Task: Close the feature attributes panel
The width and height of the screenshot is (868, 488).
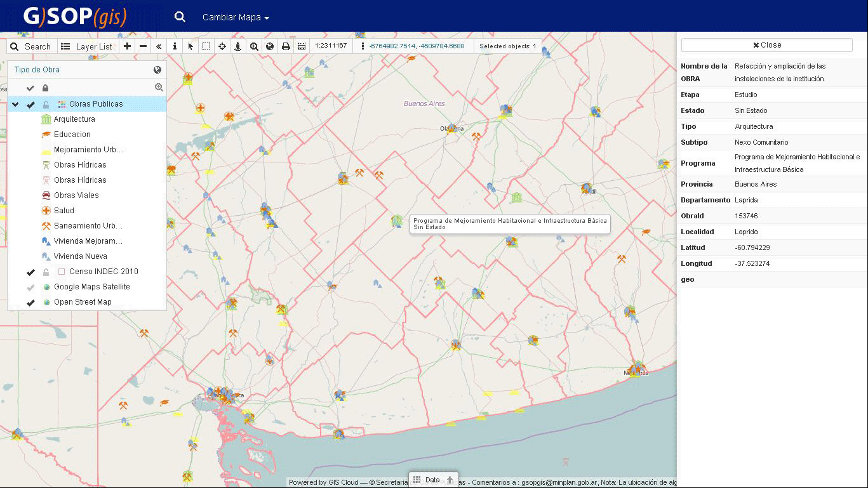Action: point(766,44)
